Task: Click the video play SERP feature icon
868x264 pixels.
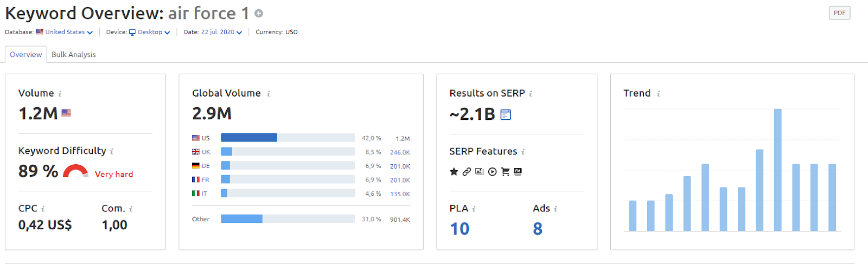Action: 492,172
